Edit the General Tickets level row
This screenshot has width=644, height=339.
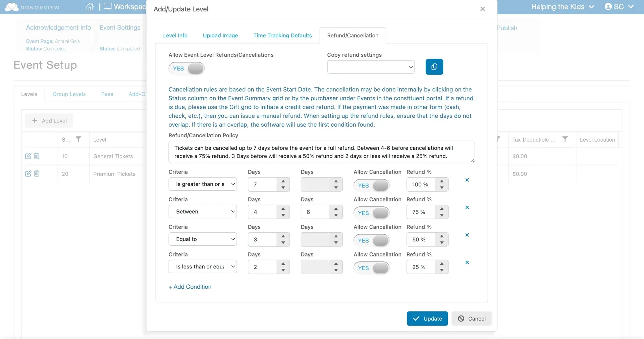tap(28, 156)
